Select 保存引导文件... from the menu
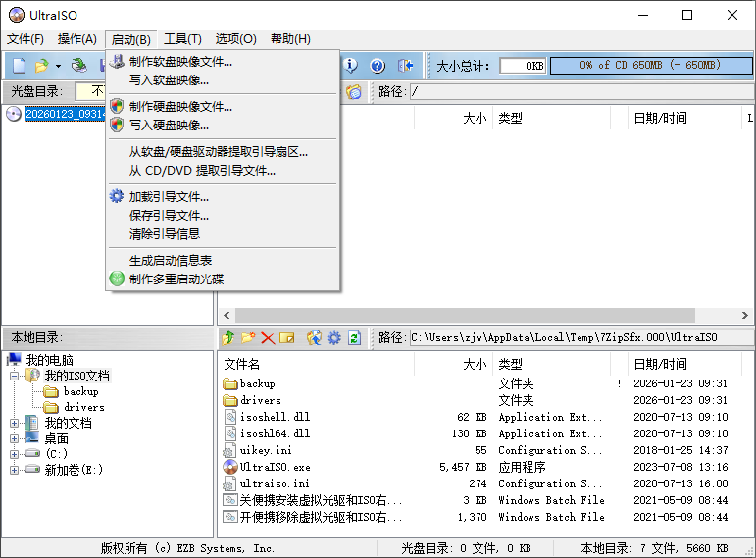 click(223, 216)
